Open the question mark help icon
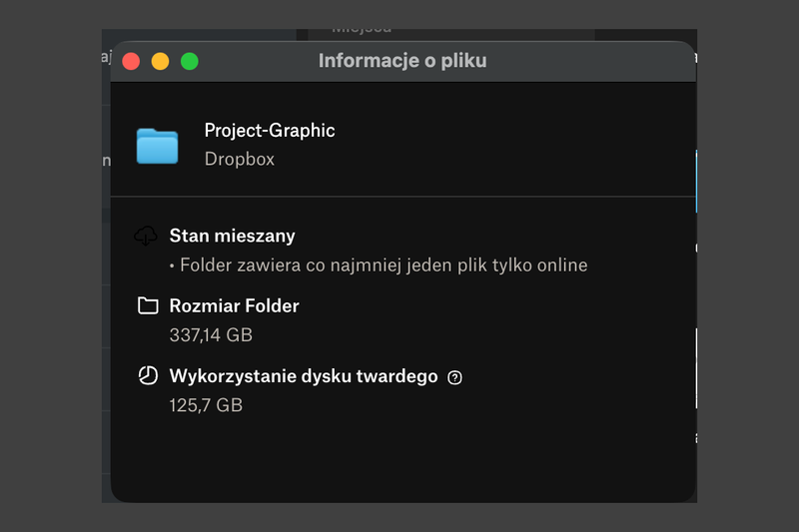Viewport: 799px width, 532px height. [455, 377]
